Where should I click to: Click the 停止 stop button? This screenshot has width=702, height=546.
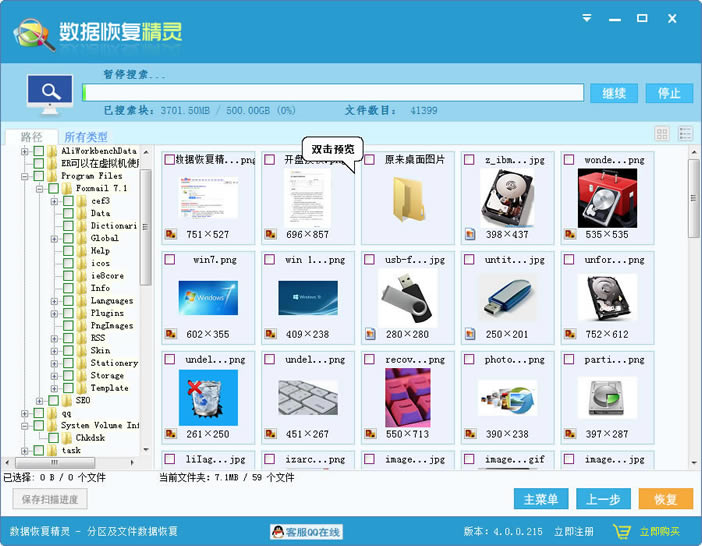(x=669, y=93)
